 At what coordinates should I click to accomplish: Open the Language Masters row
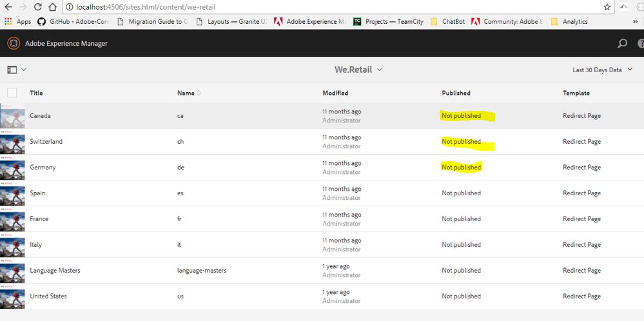pos(55,271)
